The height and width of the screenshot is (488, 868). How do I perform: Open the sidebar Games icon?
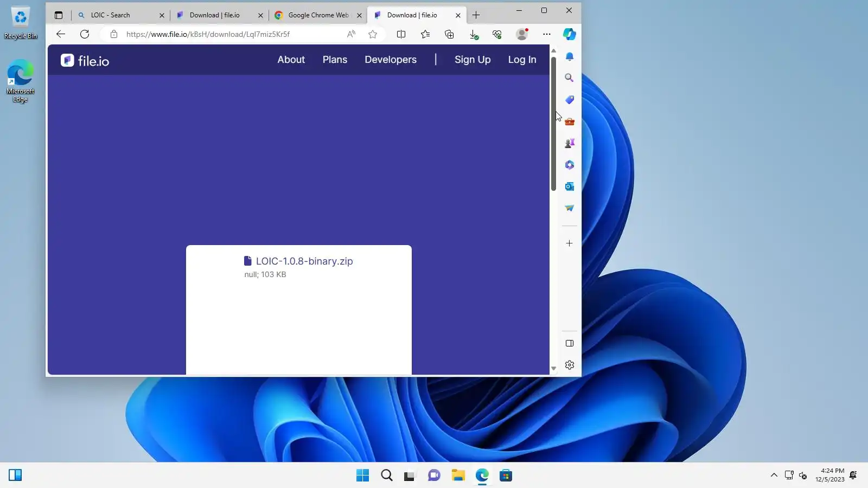click(x=570, y=143)
